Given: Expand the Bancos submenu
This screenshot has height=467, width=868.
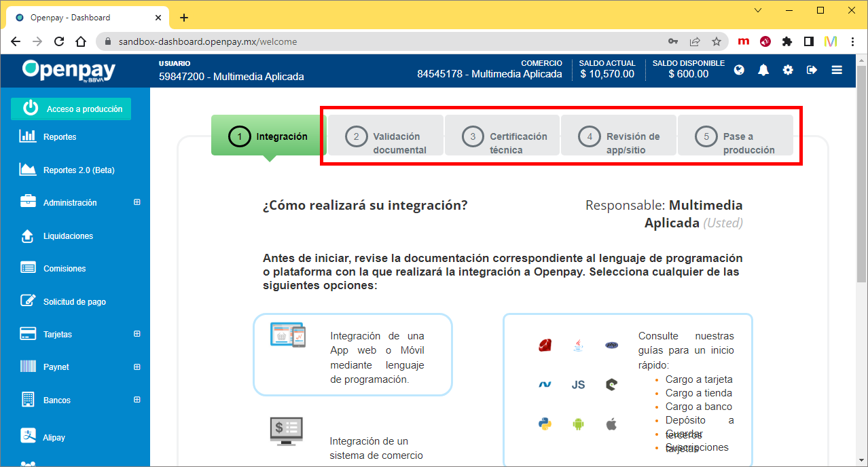Looking at the screenshot, I should pos(137,400).
